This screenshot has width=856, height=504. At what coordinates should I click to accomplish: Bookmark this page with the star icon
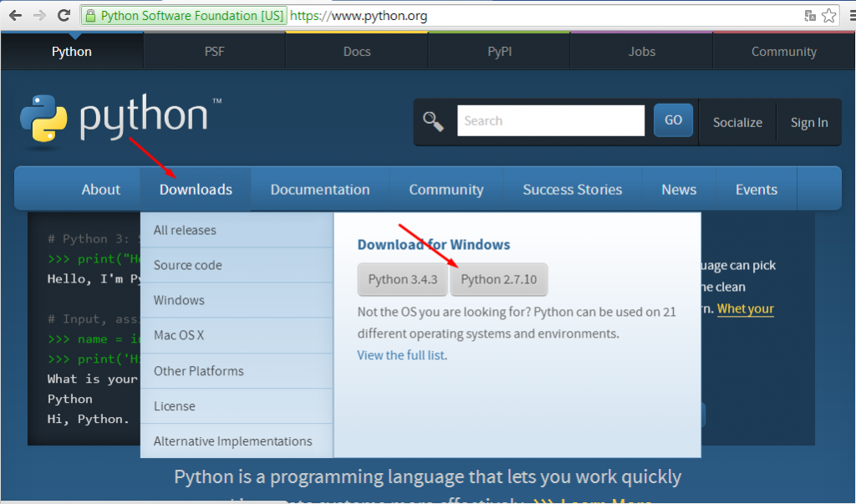click(828, 15)
